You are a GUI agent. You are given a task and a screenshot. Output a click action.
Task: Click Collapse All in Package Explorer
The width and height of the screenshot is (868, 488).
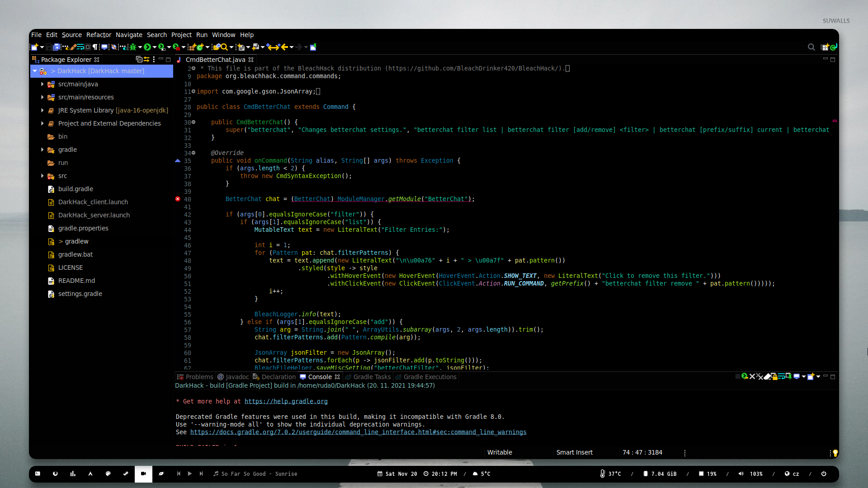click(139, 60)
